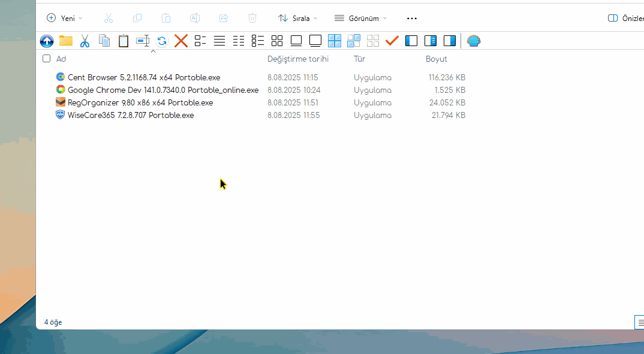
Task: Click the invert selection icon with mixed squares
Action: coord(354,41)
